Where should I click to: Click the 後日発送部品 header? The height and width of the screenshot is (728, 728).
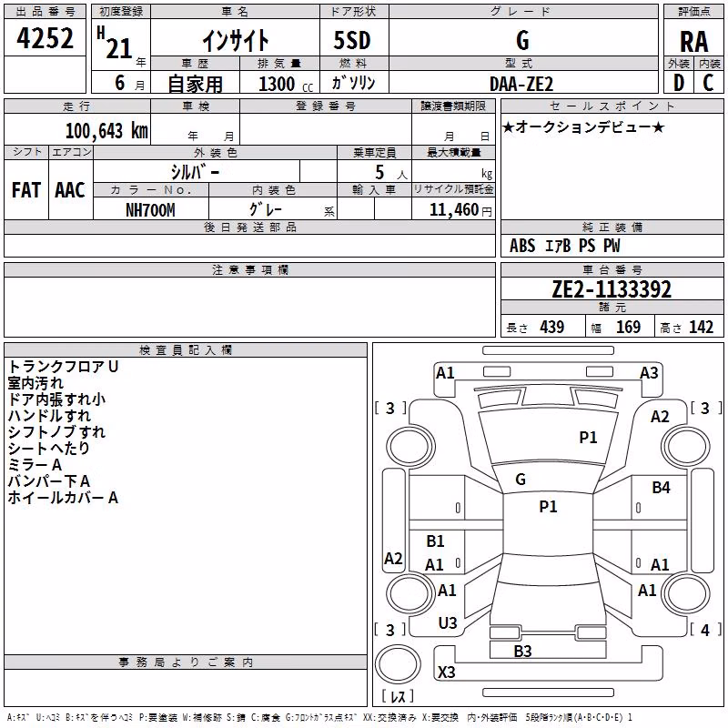pyautogui.click(x=249, y=227)
